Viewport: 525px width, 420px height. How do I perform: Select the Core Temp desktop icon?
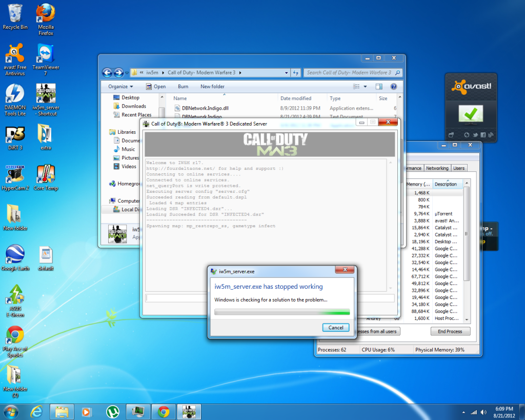tap(46, 177)
